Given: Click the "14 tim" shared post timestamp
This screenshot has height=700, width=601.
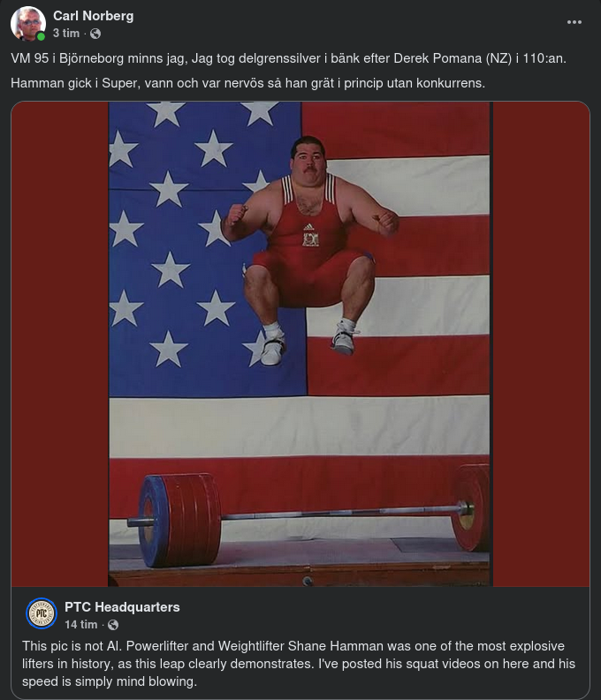Looking at the screenshot, I should point(80,625).
